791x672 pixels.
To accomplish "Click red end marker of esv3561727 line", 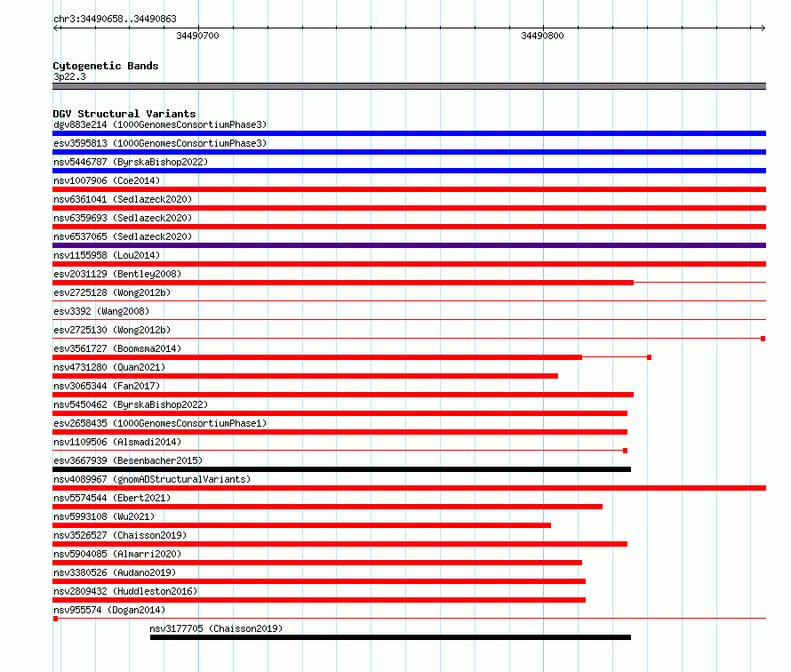I will (650, 357).
